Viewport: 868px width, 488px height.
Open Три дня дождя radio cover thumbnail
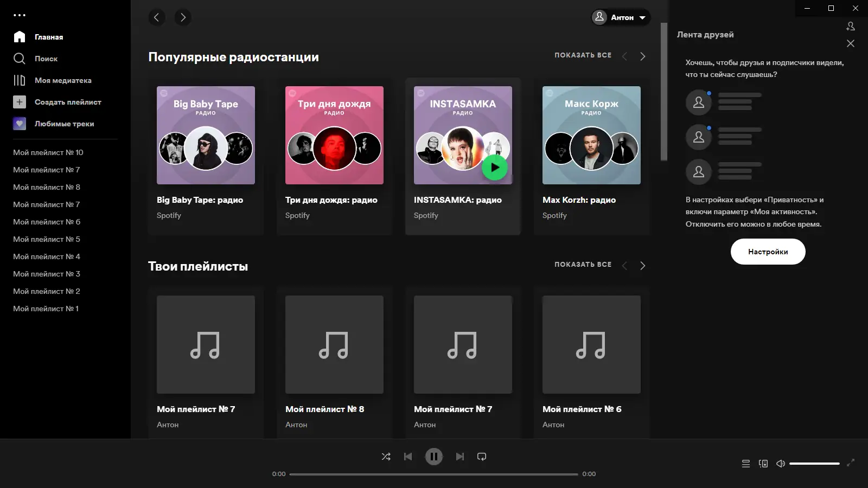coord(334,135)
